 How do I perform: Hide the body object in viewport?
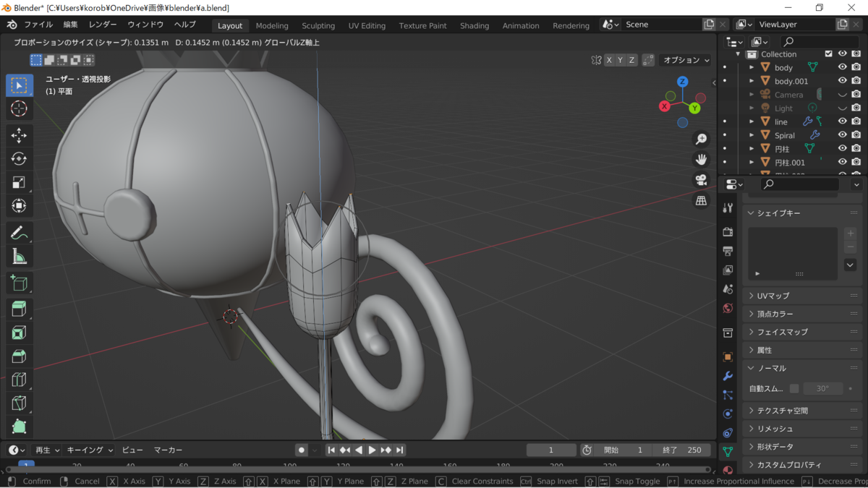[x=842, y=67]
